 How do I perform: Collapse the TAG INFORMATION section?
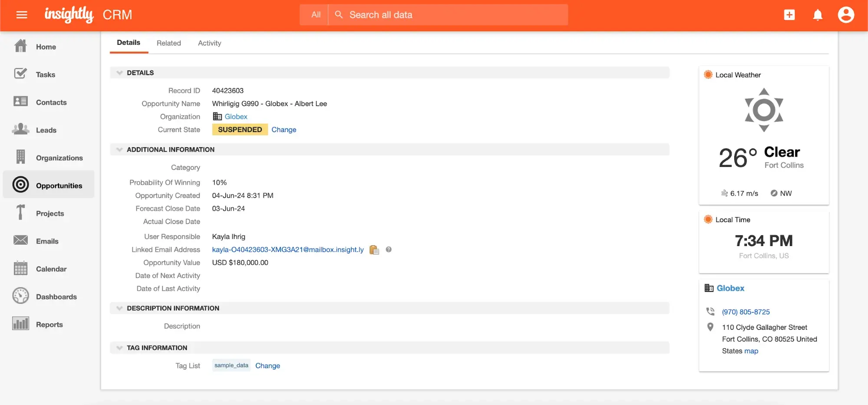click(x=119, y=348)
